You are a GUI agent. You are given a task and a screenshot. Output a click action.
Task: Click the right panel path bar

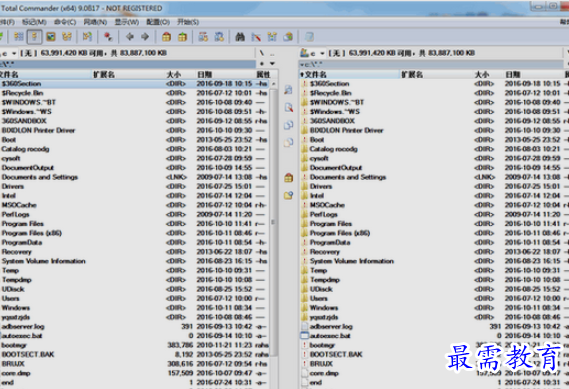point(431,64)
